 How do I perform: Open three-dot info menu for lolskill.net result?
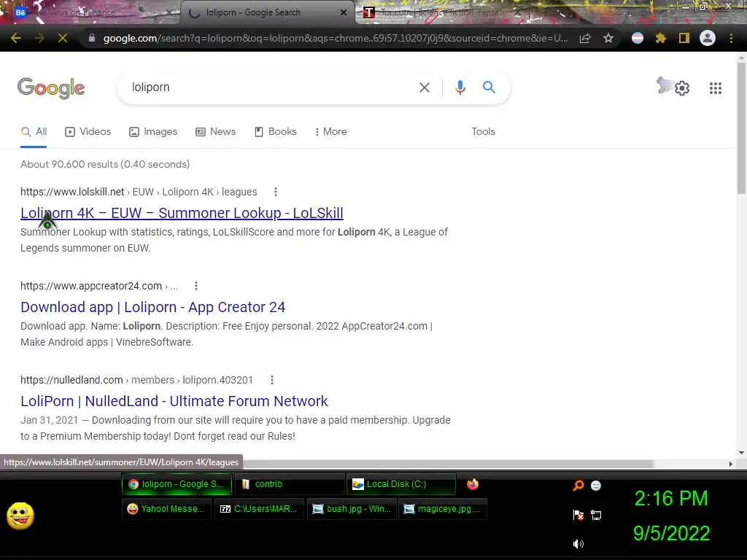tap(275, 192)
